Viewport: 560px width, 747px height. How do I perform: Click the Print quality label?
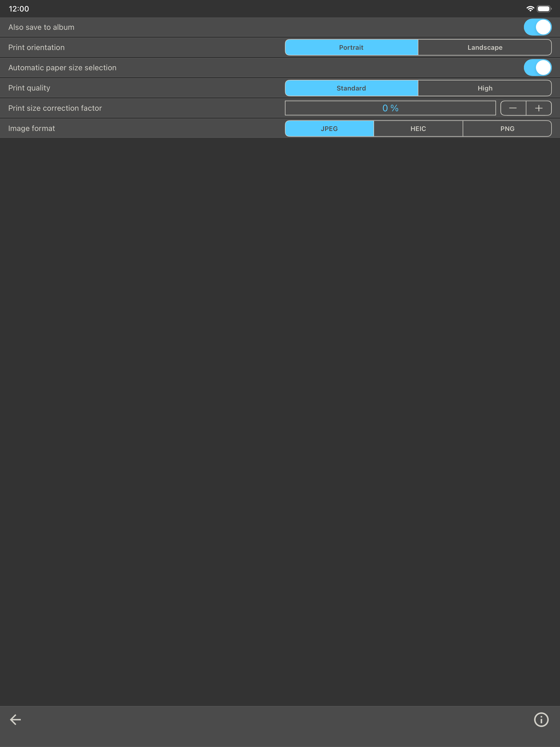click(x=29, y=88)
